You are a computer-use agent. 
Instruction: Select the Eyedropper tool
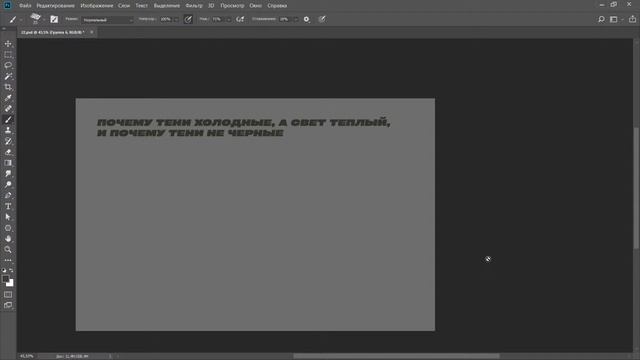[8, 98]
